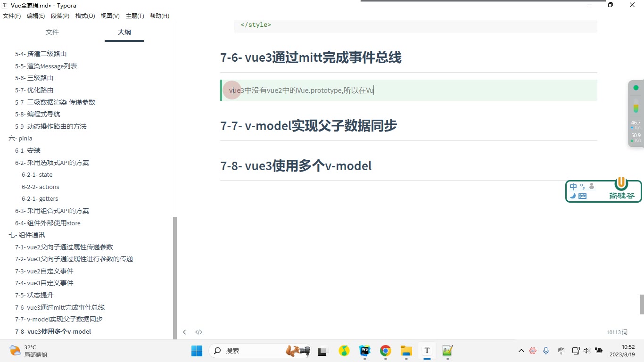The image size is (644, 362).
Task: Open Task View on the taskbar
Action: coord(322,351)
